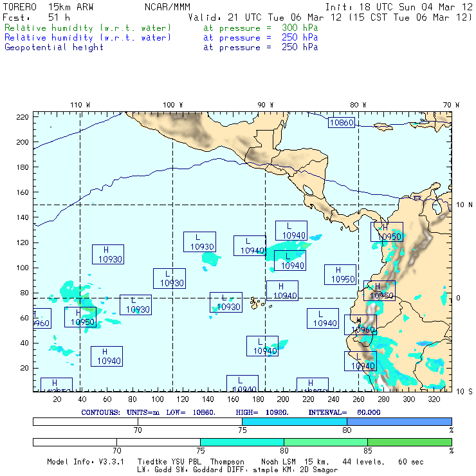Click the "H 10930" high-center label box
This screenshot has height=476, width=476.
point(108,254)
